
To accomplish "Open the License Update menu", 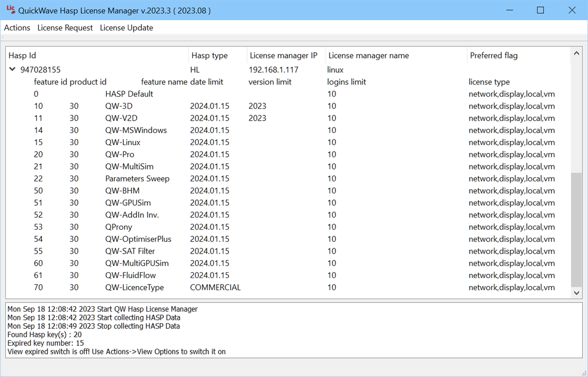I will [x=127, y=28].
